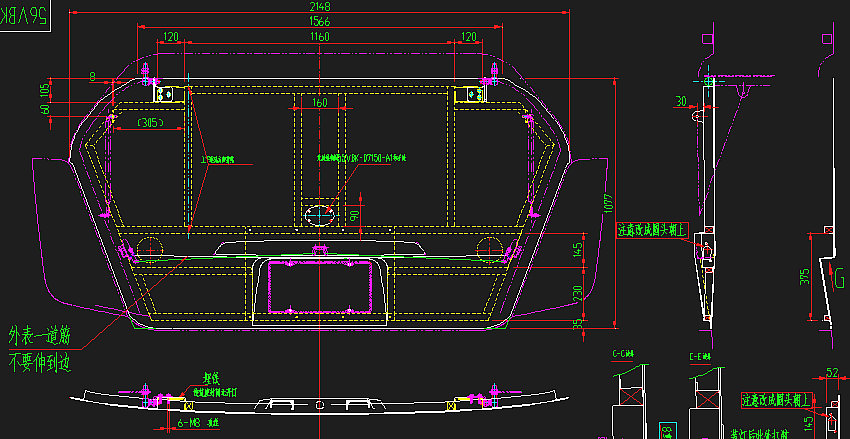
Task: Click the 2148 overall width dimension
Action: click(319, 7)
